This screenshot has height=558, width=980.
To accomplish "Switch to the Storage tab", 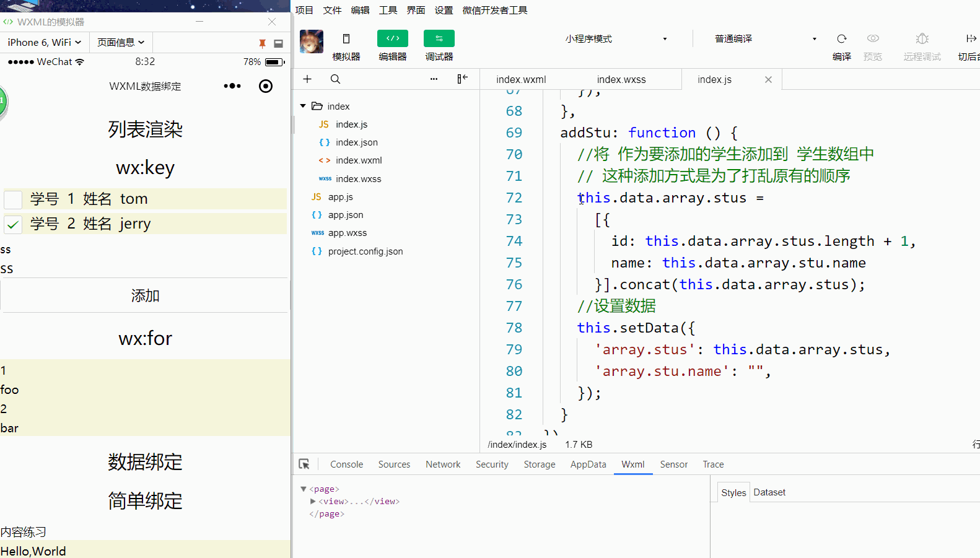I will click(540, 464).
